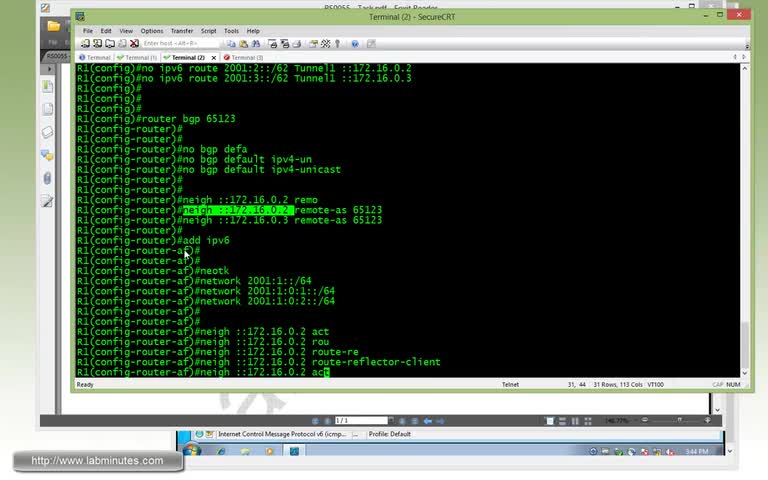Click the Disconnect red X toolbar icon
This screenshot has width=768, height=480.
point(134,44)
